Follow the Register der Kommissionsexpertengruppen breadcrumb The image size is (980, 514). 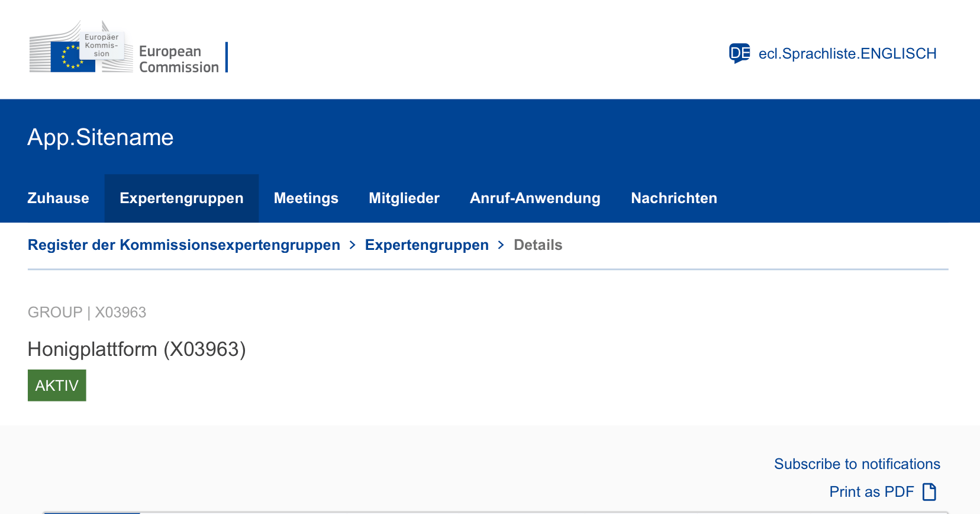184,245
